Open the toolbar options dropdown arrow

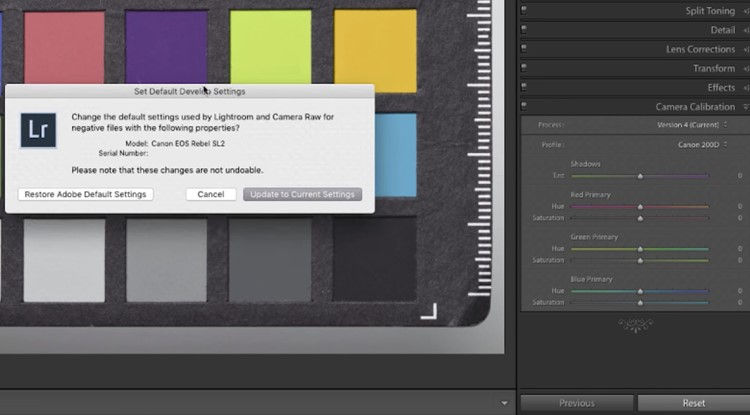[x=504, y=403]
